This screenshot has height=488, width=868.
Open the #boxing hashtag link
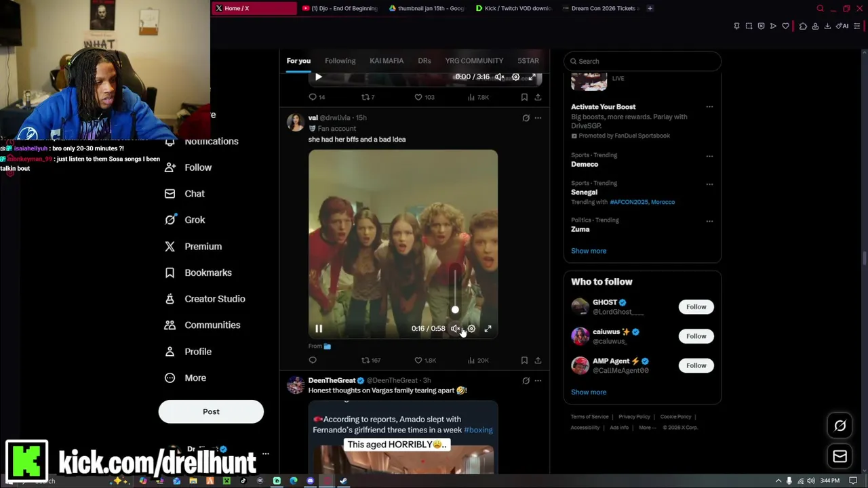click(478, 430)
